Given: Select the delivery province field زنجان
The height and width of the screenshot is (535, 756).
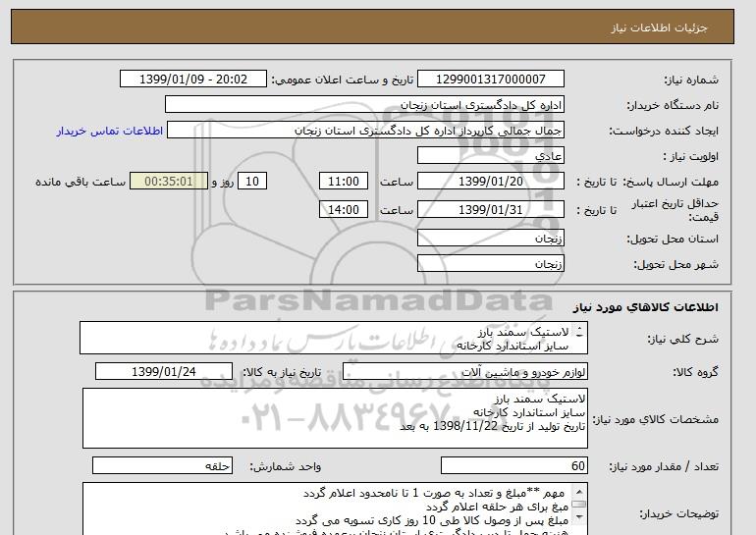Looking at the screenshot, I should click(490, 239).
